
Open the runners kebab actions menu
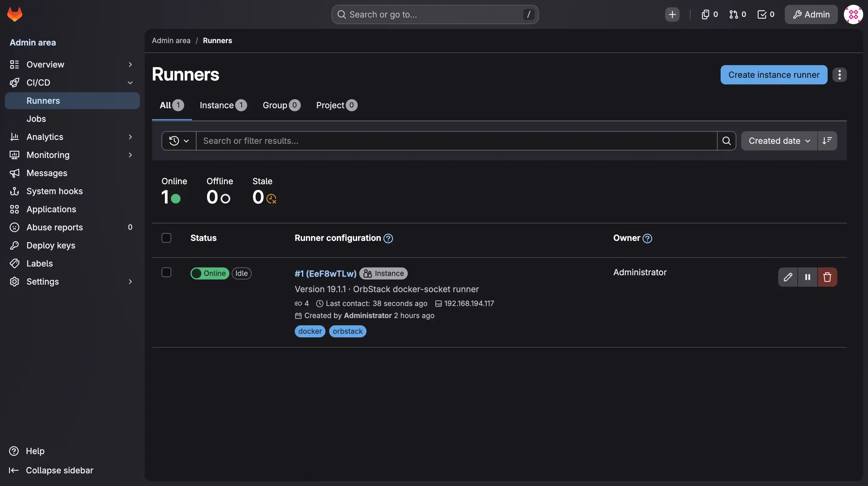pos(839,75)
